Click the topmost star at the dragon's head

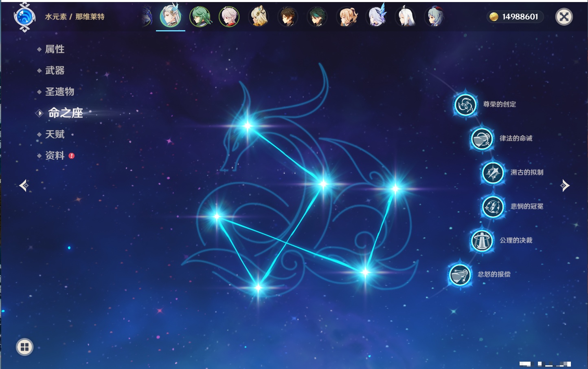click(x=247, y=126)
